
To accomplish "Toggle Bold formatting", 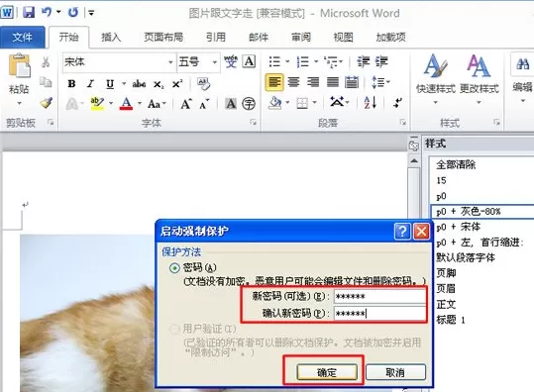I will pyautogui.click(x=71, y=84).
